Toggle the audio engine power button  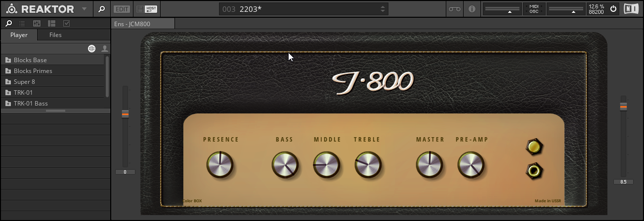pos(613,9)
